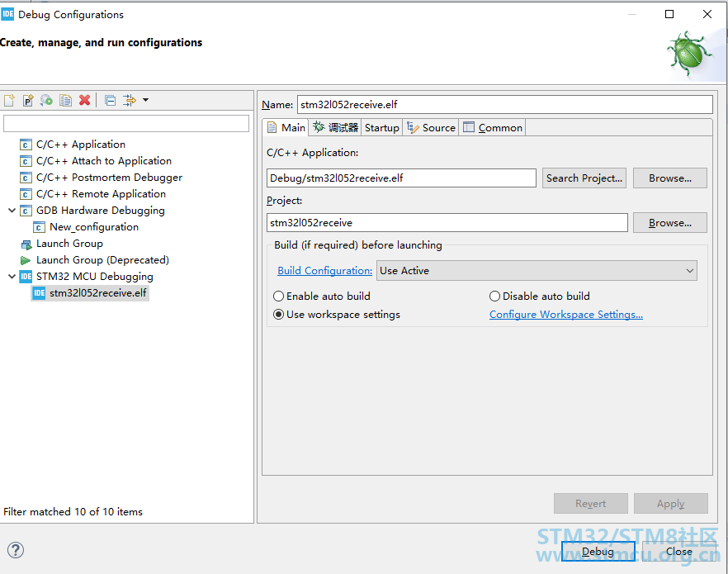Select C/C++ Postmortem Debugger item
The height and width of the screenshot is (574, 728).
[109, 178]
